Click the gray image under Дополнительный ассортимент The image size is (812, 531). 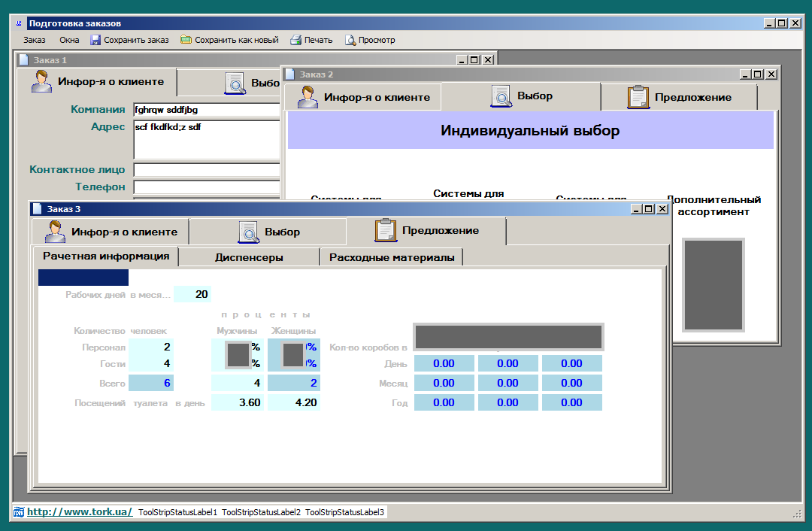click(x=714, y=285)
